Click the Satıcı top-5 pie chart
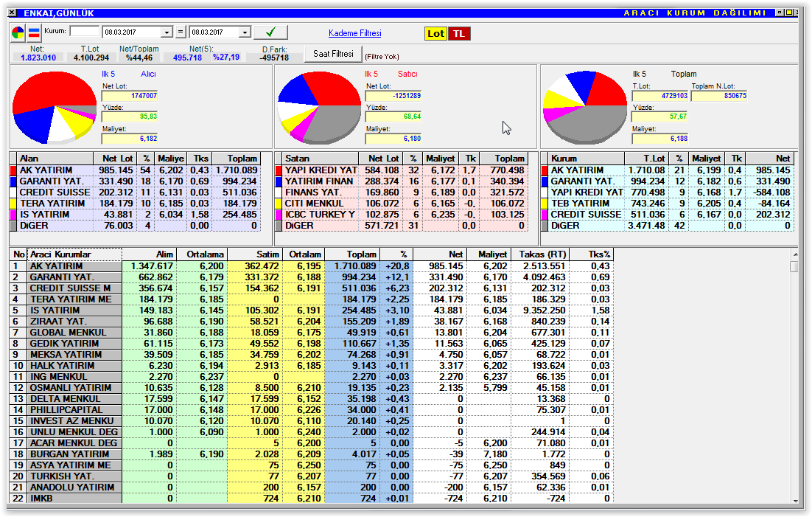This screenshot has width=812, height=517. point(320,108)
